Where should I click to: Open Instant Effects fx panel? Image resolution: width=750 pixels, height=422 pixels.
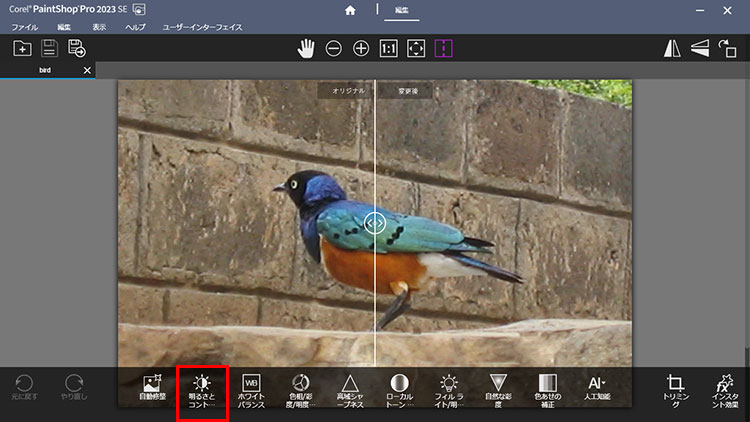tap(725, 391)
